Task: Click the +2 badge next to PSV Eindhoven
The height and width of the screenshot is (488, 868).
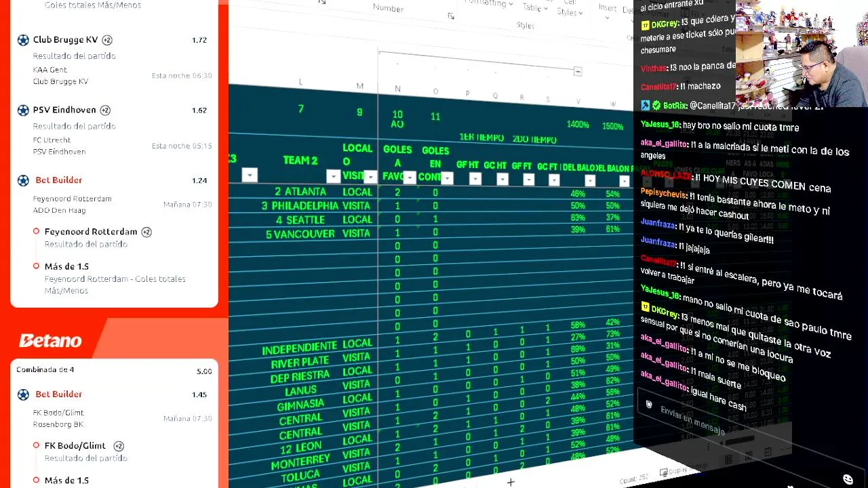Action: (105, 110)
